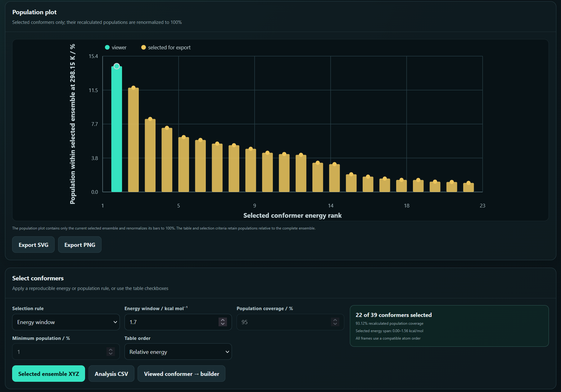This screenshot has width=561, height=392.
Task: Click '93.12% recalculated population coverage' text
Action: 390,323
